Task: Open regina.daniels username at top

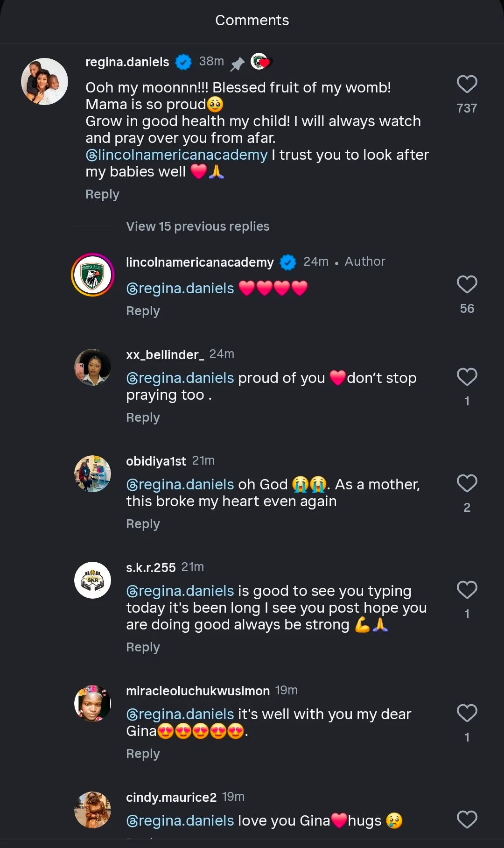Action: coord(127,62)
